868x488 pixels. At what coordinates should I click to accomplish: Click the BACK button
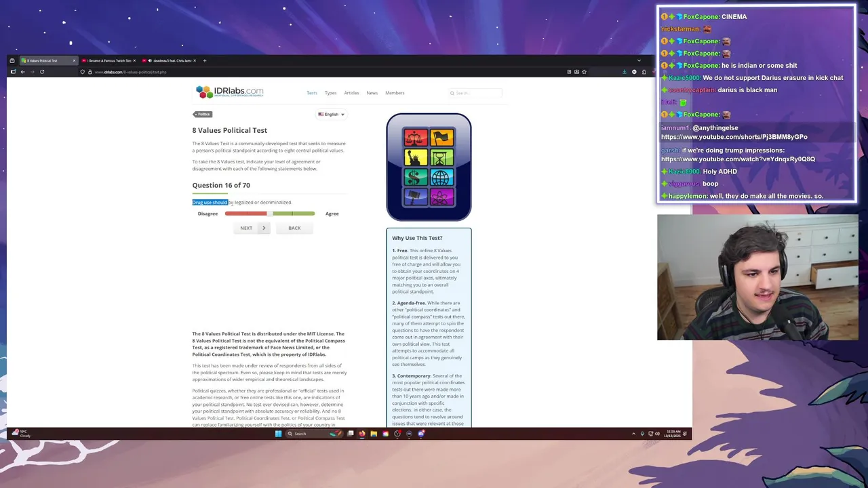point(294,228)
